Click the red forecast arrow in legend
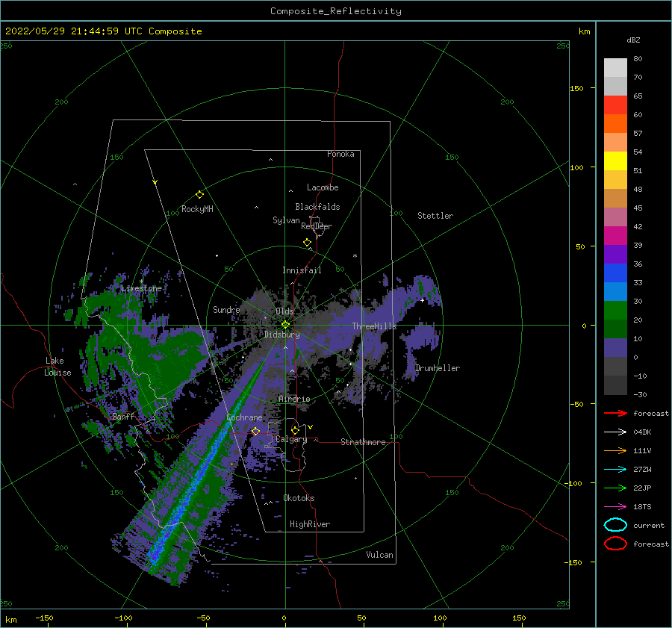The image size is (672, 628). click(x=615, y=413)
